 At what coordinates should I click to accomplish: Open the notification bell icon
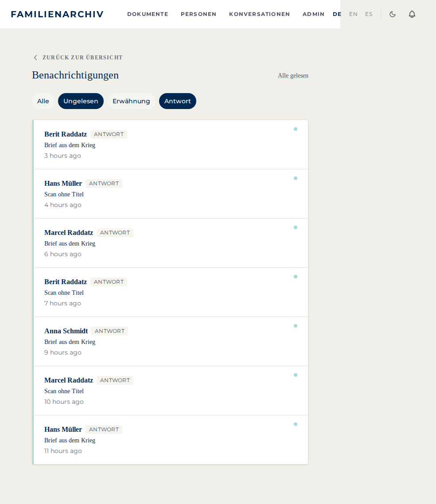(x=412, y=14)
